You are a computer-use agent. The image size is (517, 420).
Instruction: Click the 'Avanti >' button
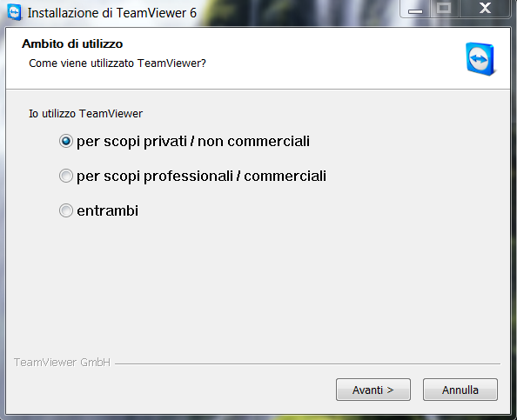373,390
